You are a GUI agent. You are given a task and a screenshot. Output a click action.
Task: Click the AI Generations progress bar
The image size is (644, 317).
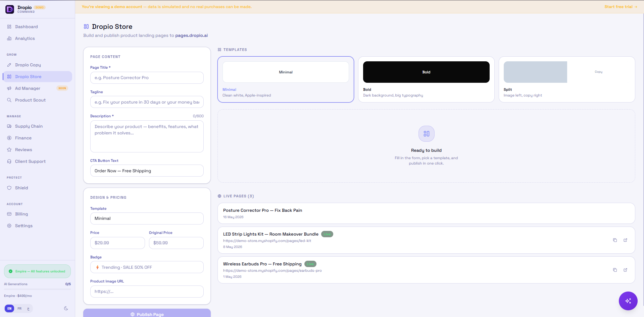[37, 289]
